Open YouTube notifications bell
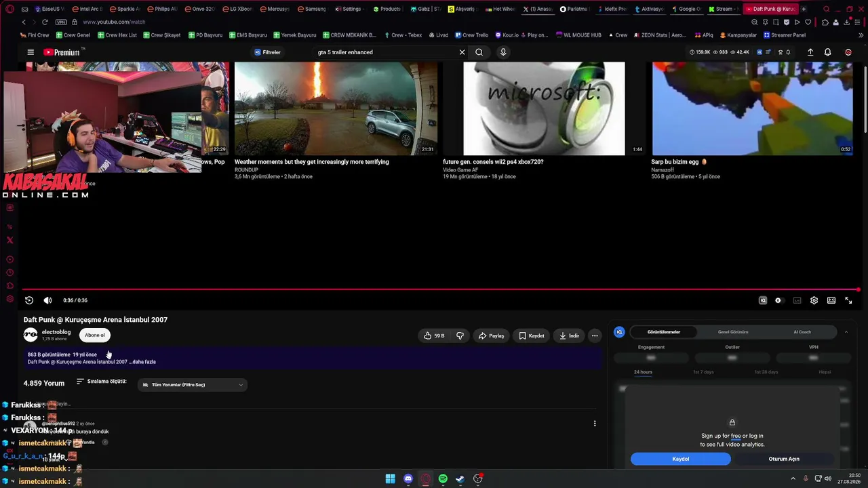Image resolution: width=868 pixels, height=488 pixels. coord(827,52)
